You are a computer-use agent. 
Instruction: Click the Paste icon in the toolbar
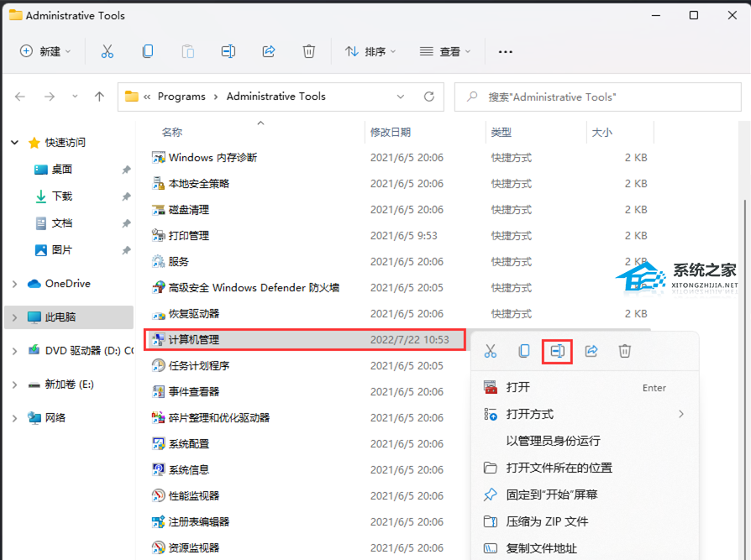click(188, 51)
